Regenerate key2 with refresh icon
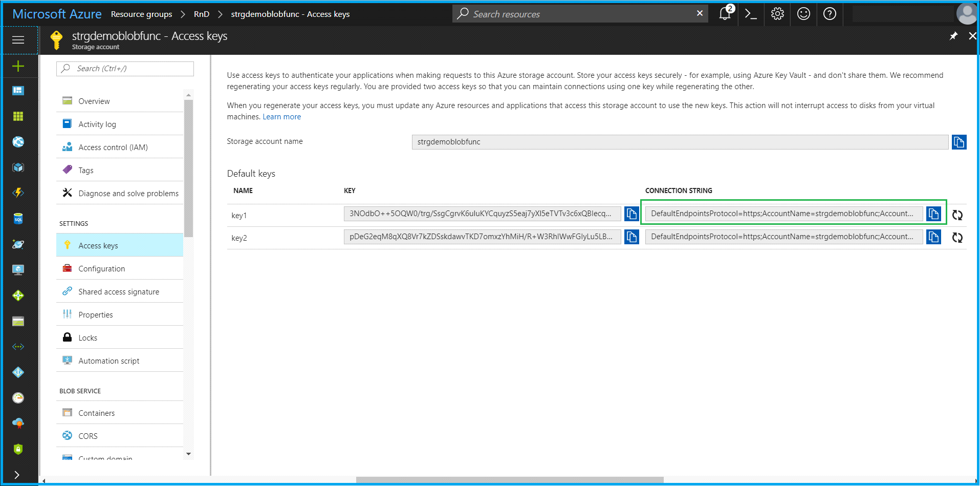Viewport: 980px width, 486px height. [x=957, y=238]
